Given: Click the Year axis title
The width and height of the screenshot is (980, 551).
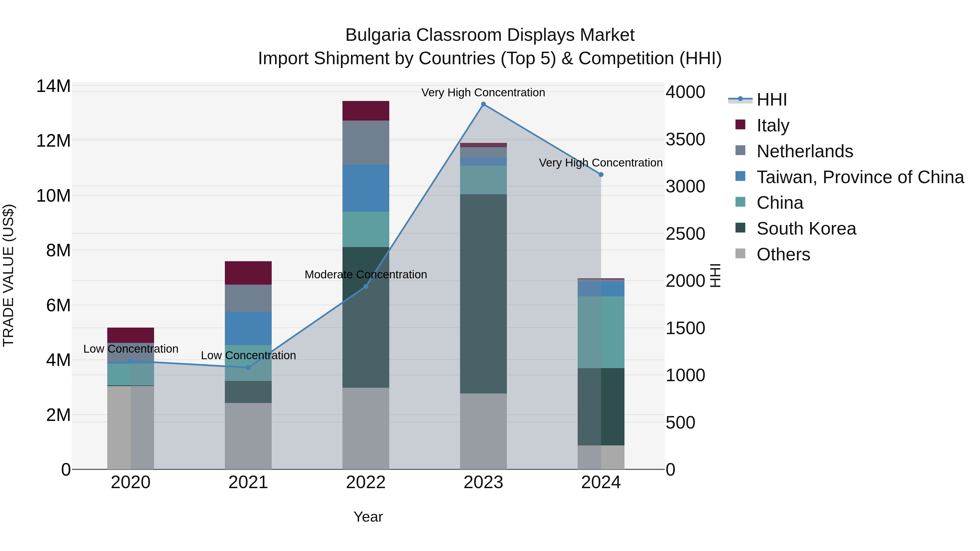Looking at the screenshot, I should 368,517.
